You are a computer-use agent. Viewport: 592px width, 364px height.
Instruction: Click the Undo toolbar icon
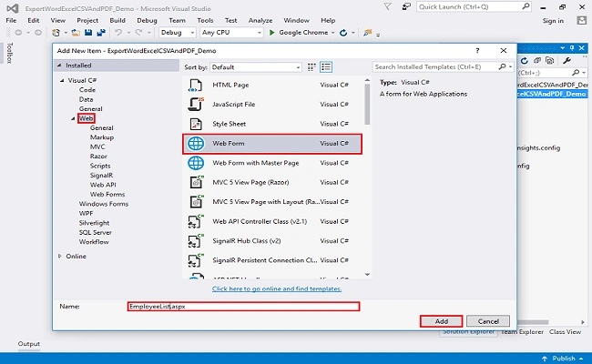coord(118,33)
